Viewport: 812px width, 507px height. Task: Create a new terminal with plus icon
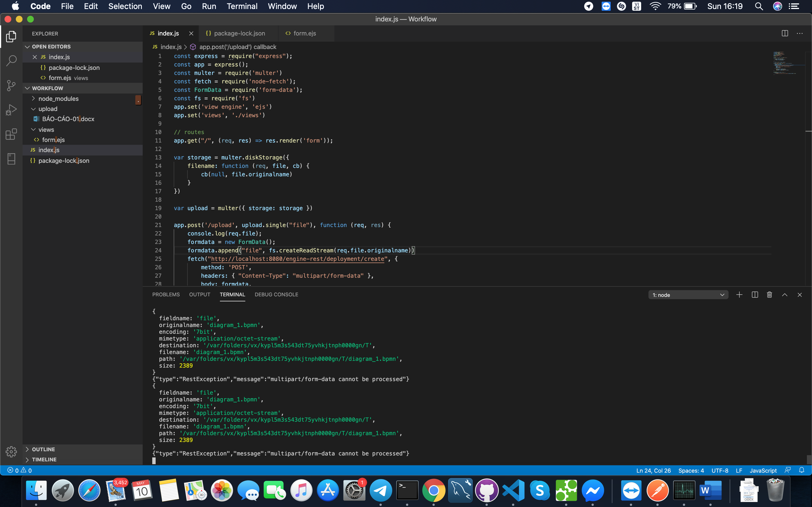[x=739, y=295]
